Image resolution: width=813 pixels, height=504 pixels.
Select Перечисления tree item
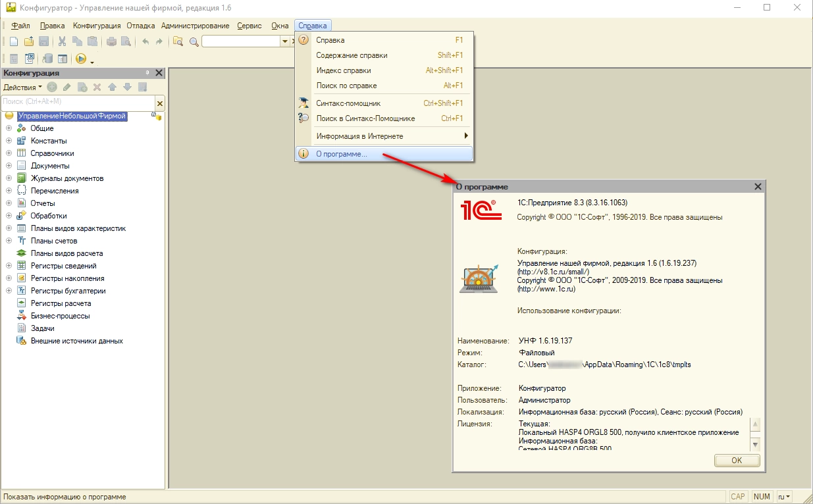tap(55, 191)
